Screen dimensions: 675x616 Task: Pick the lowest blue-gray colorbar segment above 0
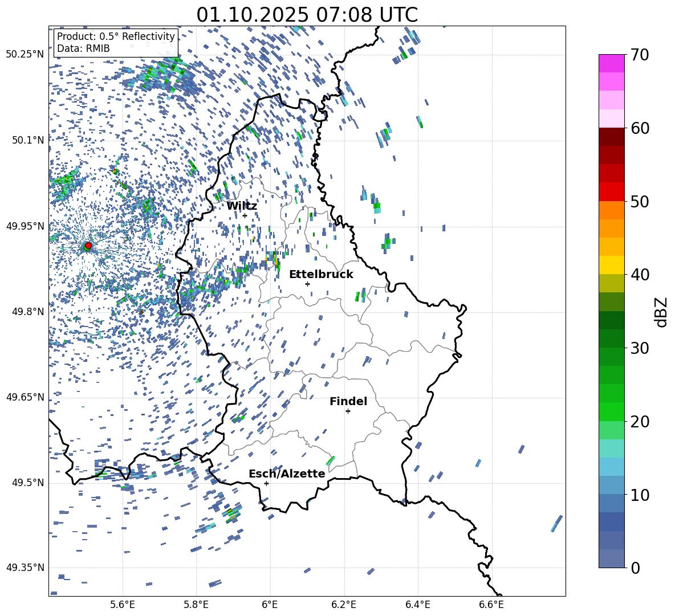pyautogui.click(x=612, y=558)
